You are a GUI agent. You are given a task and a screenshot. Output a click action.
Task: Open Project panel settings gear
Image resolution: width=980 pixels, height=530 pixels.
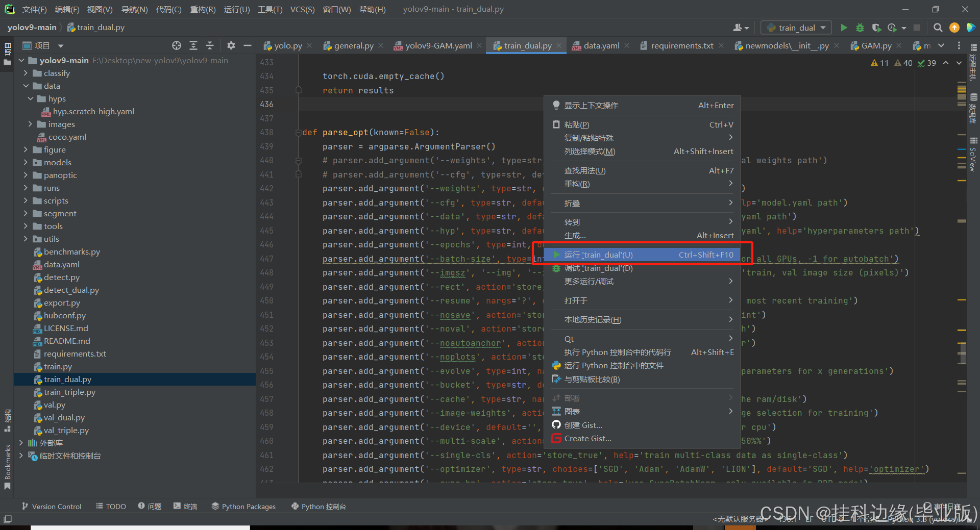coord(231,46)
